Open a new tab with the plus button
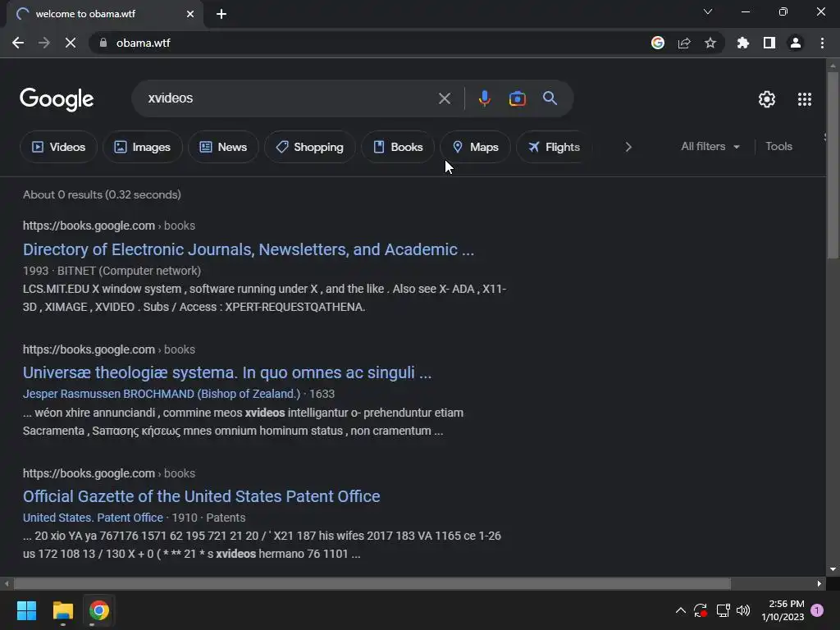840x630 pixels. pyautogui.click(x=221, y=14)
